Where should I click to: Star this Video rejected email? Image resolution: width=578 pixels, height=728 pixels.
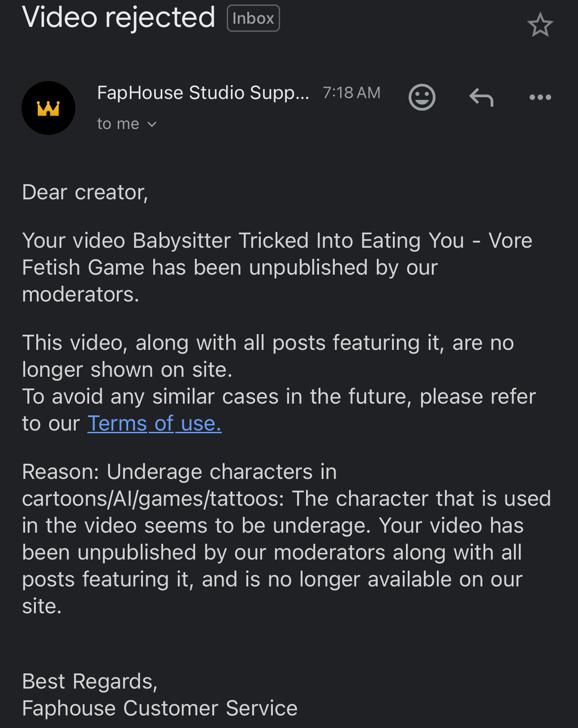(540, 25)
